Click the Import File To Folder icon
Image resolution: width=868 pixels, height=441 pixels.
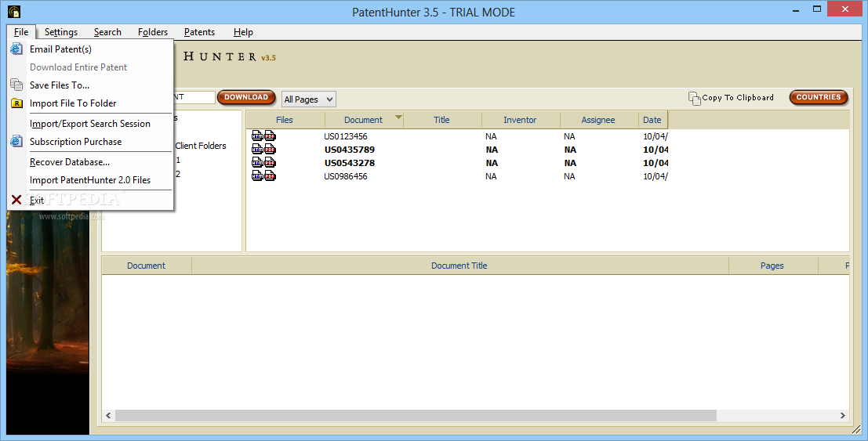tap(16, 103)
